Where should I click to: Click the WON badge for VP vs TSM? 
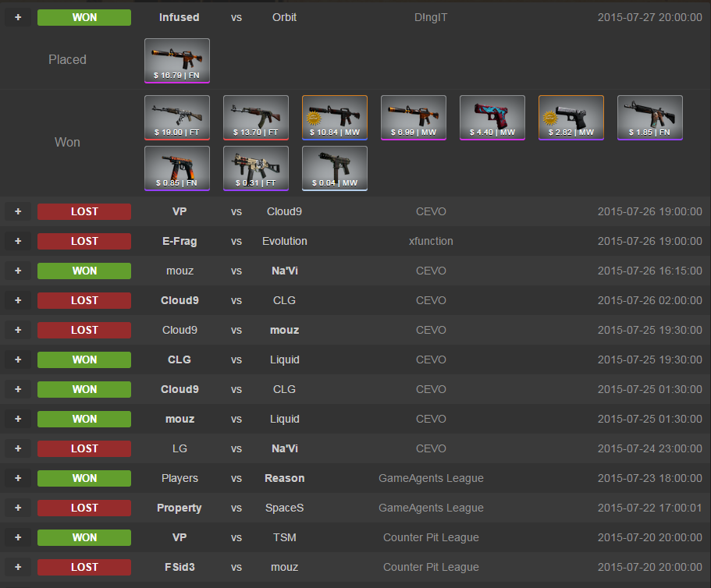click(84, 538)
